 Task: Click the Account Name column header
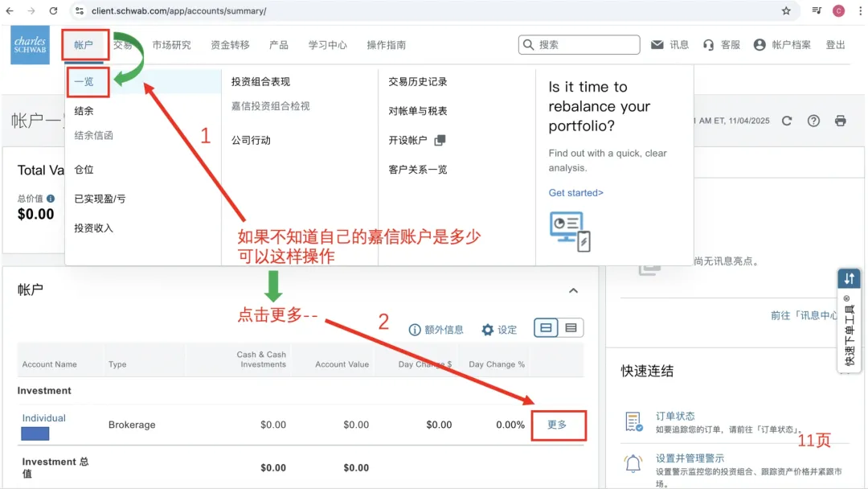click(49, 364)
